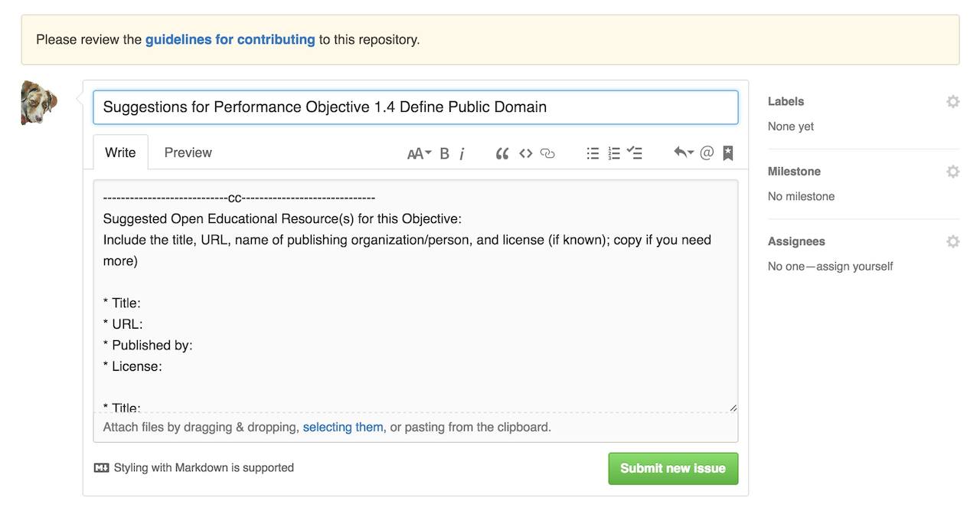Image resolution: width=980 pixels, height=508 pixels.
Task: Insert a blockquote
Action: pyautogui.click(x=502, y=153)
